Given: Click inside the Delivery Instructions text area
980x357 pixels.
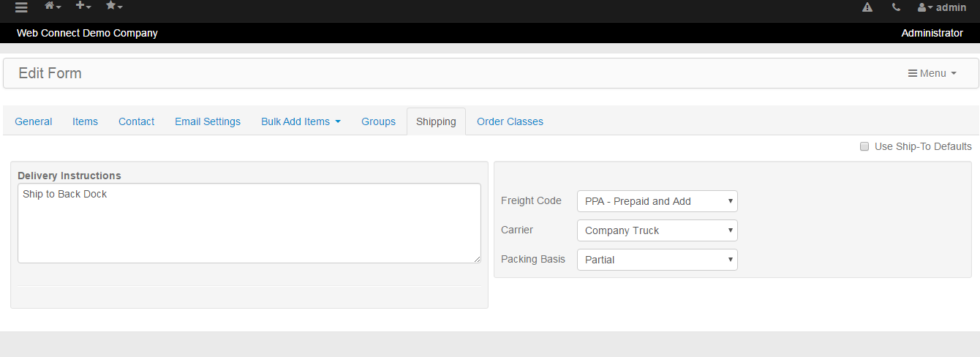Looking at the screenshot, I should coord(249,223).
